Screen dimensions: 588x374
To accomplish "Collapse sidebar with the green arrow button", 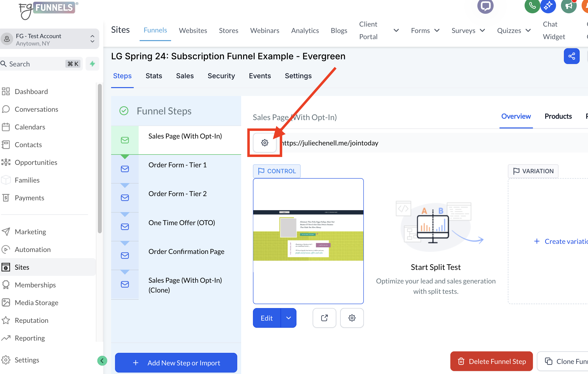I will (102, 361).
